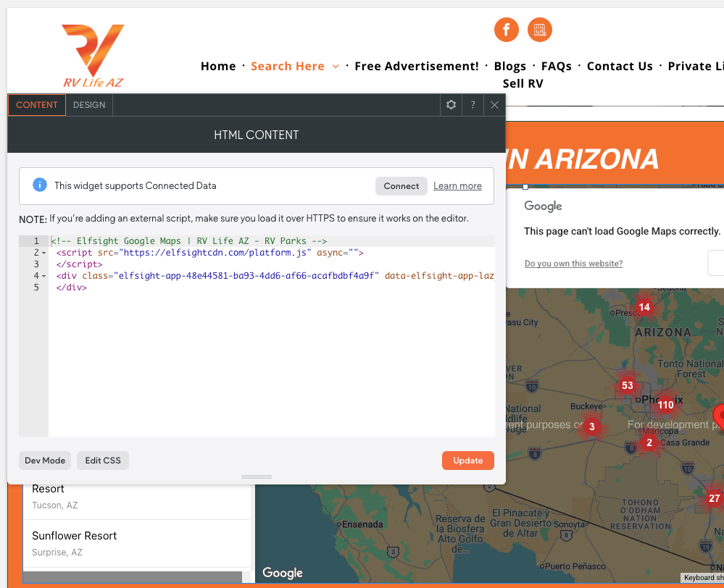Open the Facebook social icon
The height and width of the screenshot is (588, 724).
pyautogui.click(x=506, y=30)
